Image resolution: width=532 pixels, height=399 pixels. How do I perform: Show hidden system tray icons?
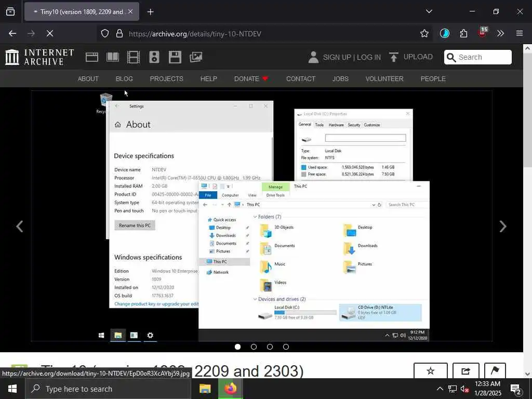(x=440, y=389)
